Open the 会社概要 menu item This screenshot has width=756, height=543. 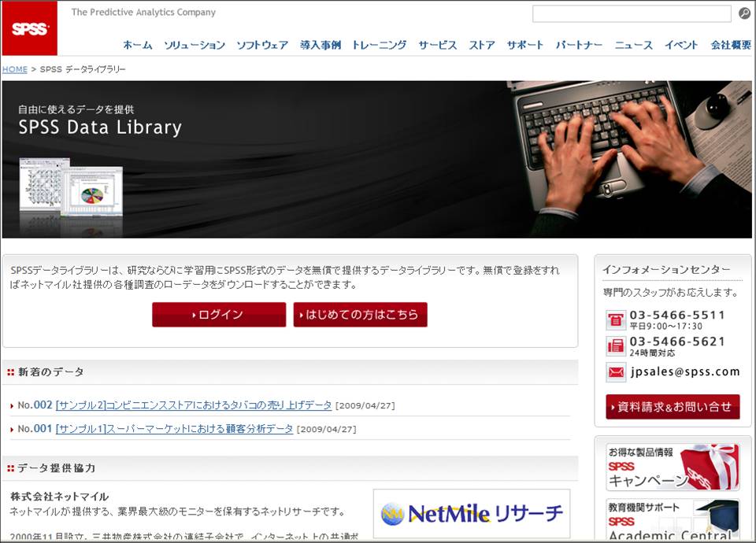coord(731,46)
